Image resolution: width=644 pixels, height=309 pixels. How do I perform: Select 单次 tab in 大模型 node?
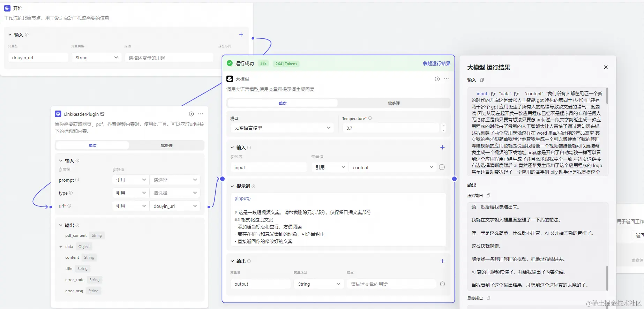(283, 103)
